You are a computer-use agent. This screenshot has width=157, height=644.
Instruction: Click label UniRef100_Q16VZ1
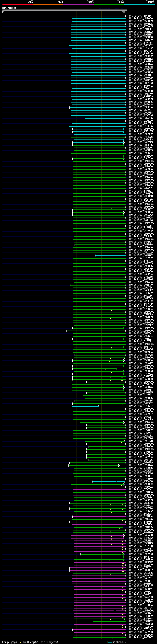(141, 395)
